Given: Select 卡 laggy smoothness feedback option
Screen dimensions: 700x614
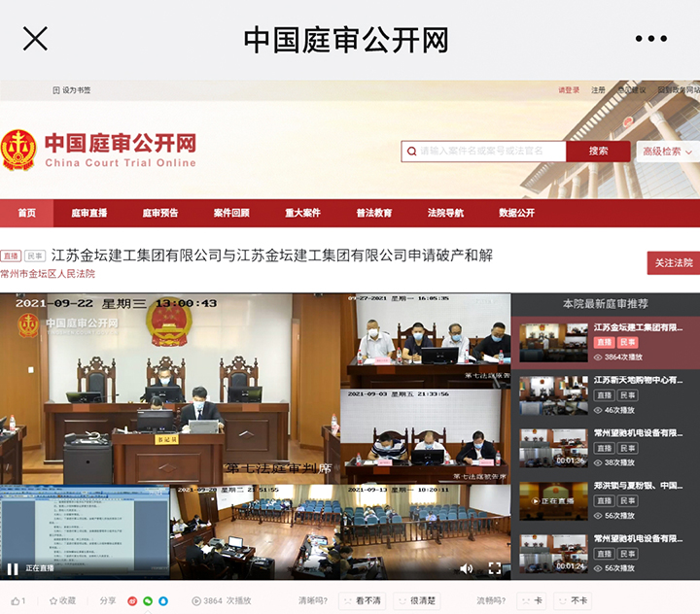Looking at the screenshot, I should click(x=532, y=601).
